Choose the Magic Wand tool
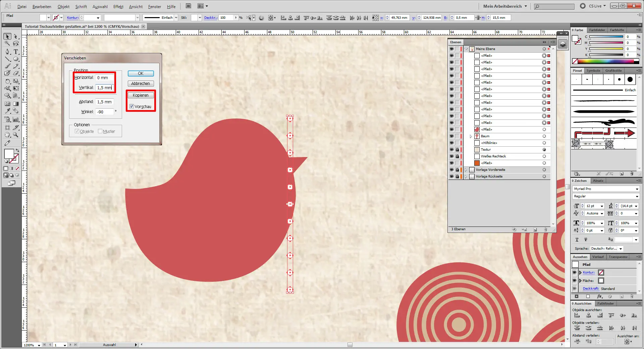 [7, 44]
